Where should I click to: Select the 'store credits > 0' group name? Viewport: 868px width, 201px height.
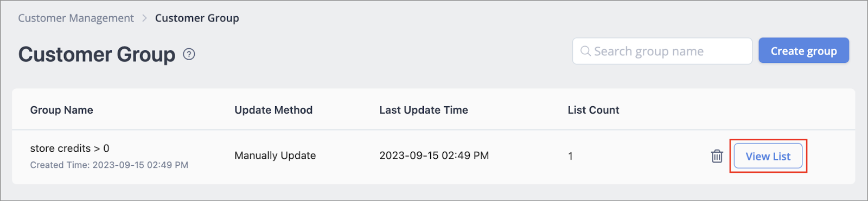(x=69, y=148)
